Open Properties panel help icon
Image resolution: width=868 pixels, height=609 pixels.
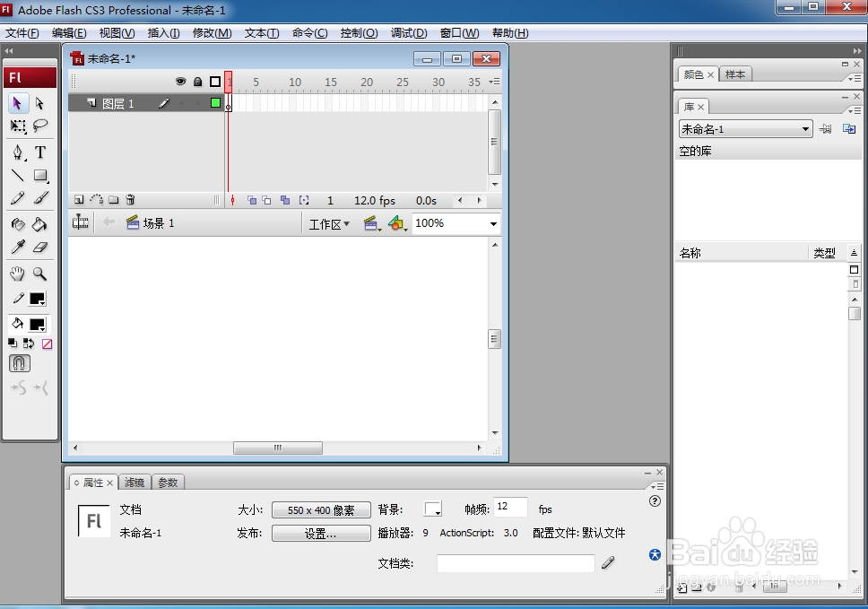tap(655, 501)
